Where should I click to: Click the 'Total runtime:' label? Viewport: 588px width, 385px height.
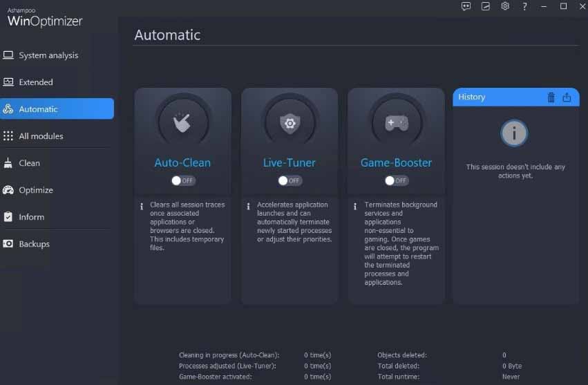coord(398,377)
